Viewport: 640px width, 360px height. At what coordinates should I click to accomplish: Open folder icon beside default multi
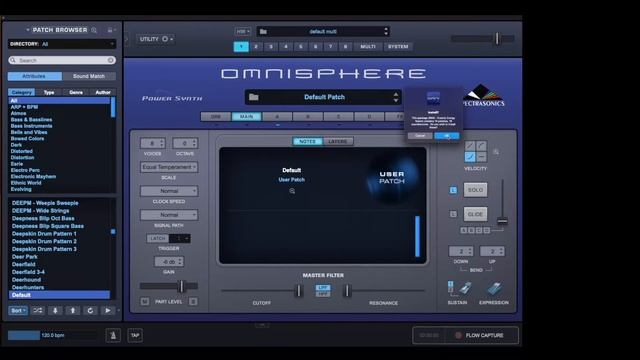click(x=263, y=31)
